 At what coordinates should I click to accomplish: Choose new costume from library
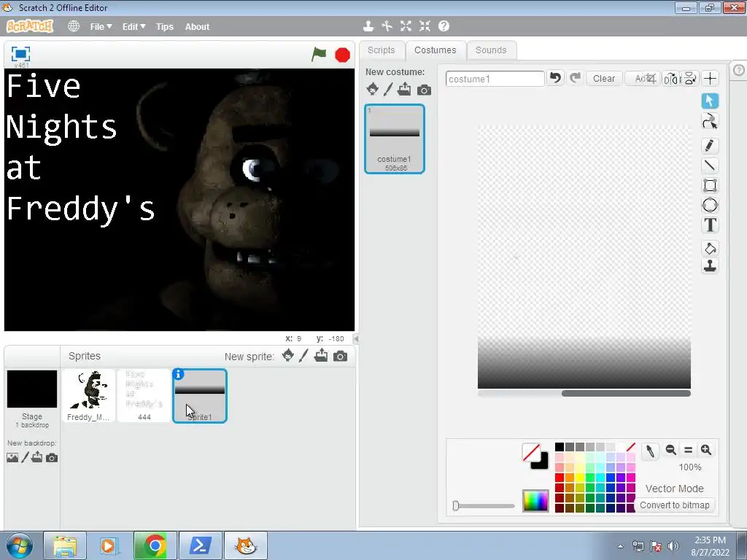click(x=373, y=89)
